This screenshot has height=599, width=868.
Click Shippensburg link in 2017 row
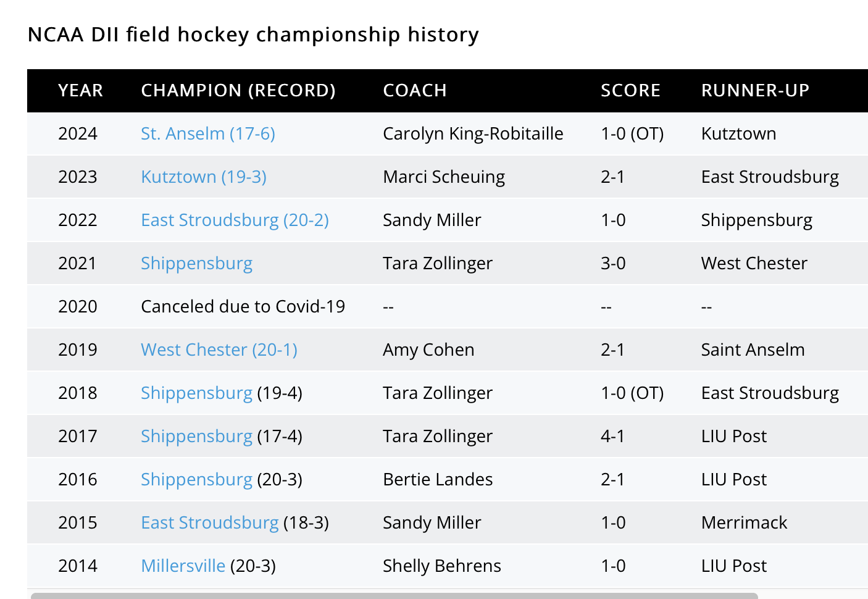196,436
